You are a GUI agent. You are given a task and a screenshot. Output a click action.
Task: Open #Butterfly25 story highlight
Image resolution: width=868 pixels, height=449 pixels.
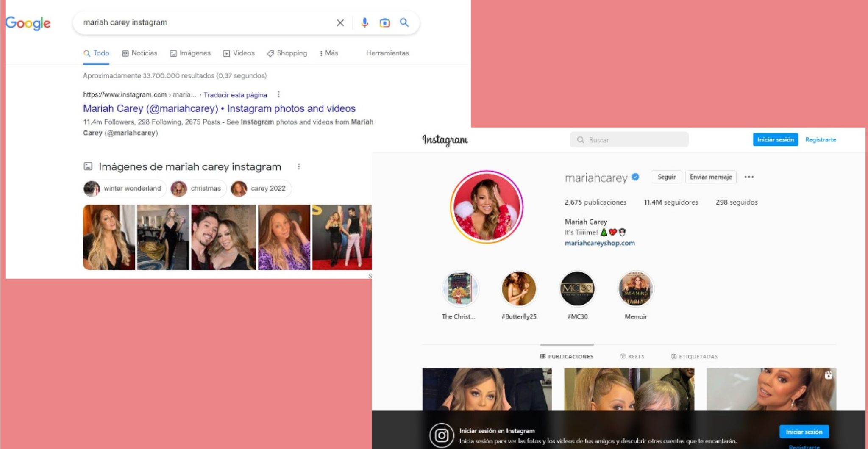tap(519, 289)
